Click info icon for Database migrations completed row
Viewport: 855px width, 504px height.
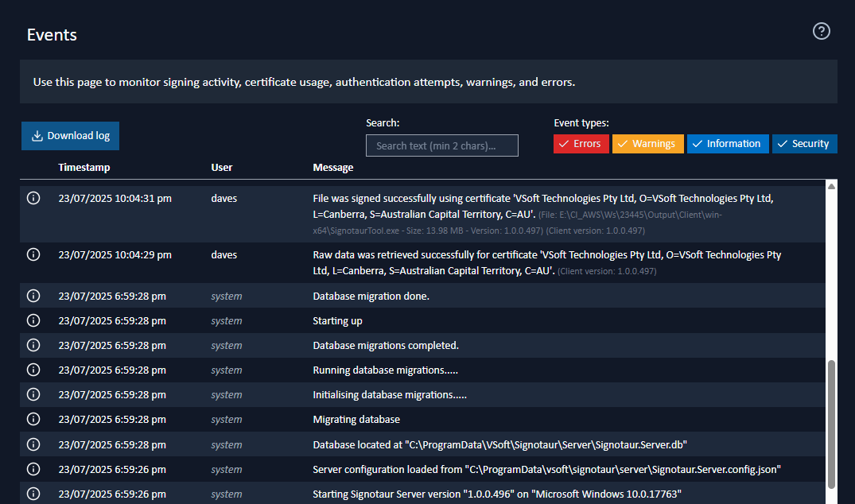click(x=33, y=345)
